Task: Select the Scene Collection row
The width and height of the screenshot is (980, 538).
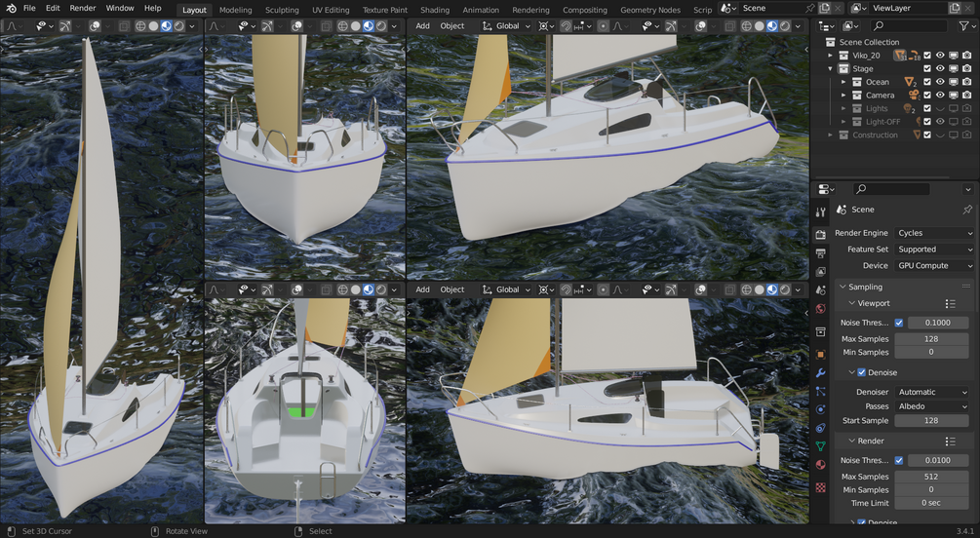Action: (869, 43)
